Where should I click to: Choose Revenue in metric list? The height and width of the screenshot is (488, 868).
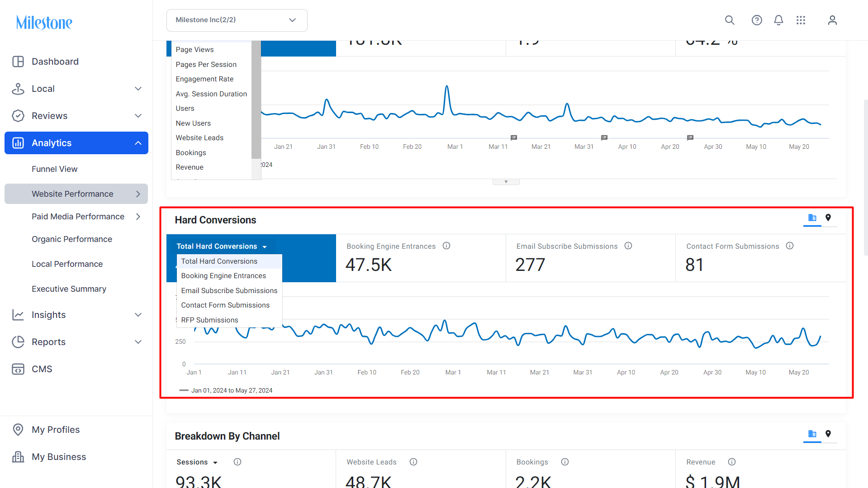pyautogui.click(x=211, y=167)
